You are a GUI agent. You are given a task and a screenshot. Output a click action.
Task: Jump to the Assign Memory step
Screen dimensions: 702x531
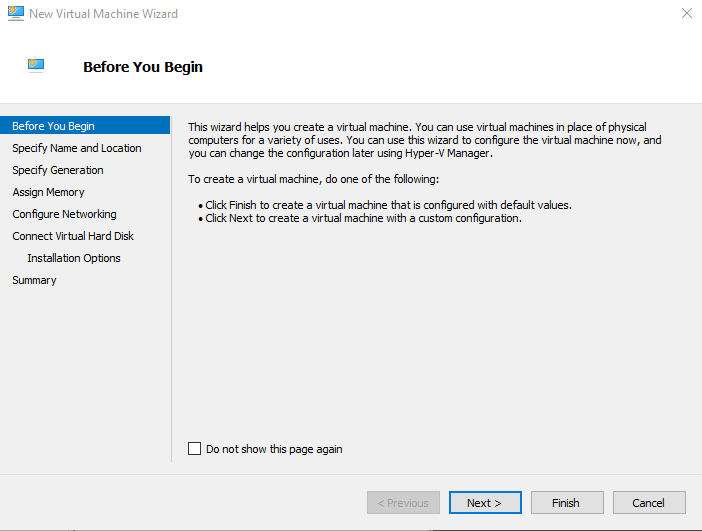click(48, 192)
